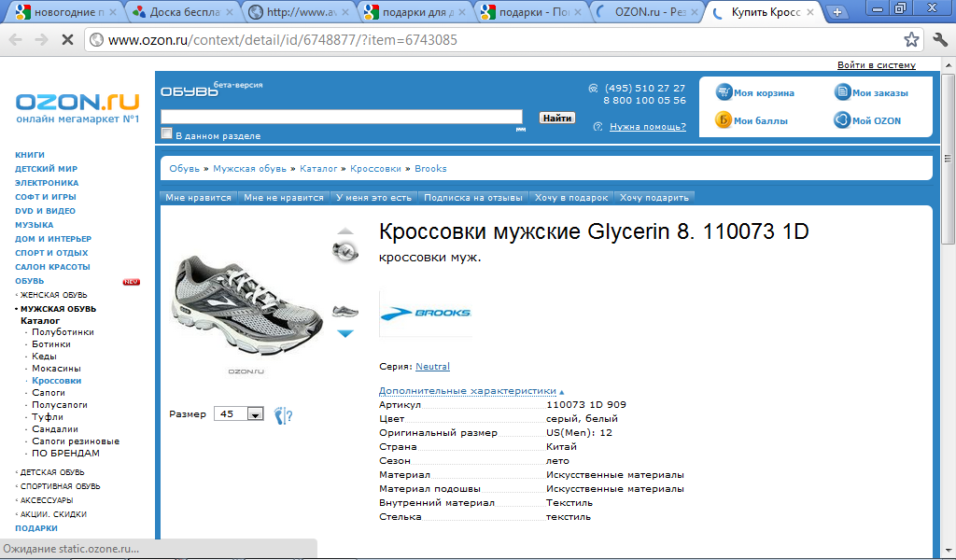
Task: Select the 'Мне нравится' tab
Action: (198, 198)
